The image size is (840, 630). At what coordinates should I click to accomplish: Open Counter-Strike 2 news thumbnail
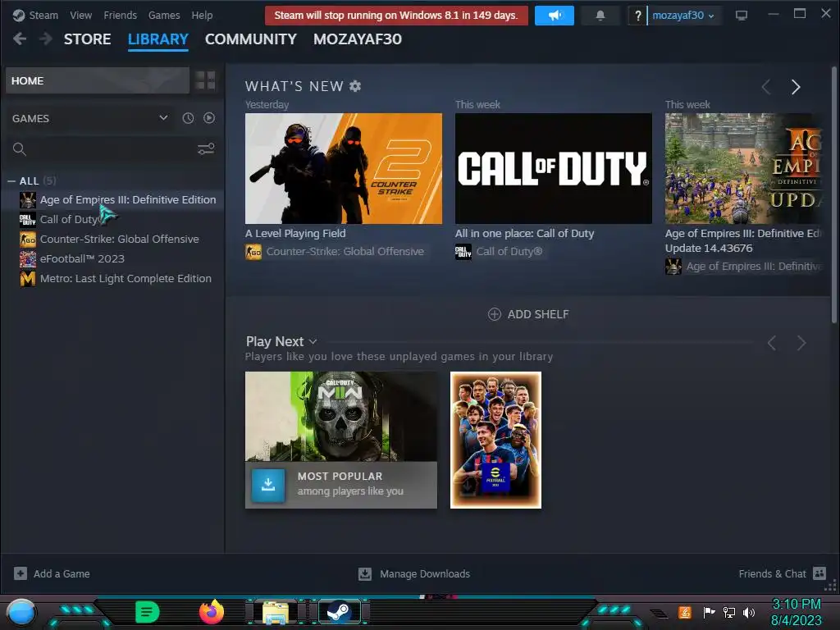pos(344,168)
